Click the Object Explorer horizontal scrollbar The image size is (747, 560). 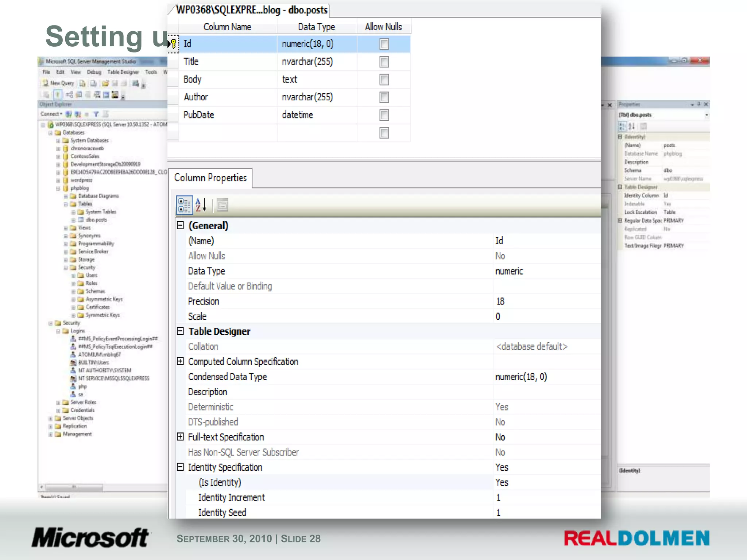pos(74,487)
